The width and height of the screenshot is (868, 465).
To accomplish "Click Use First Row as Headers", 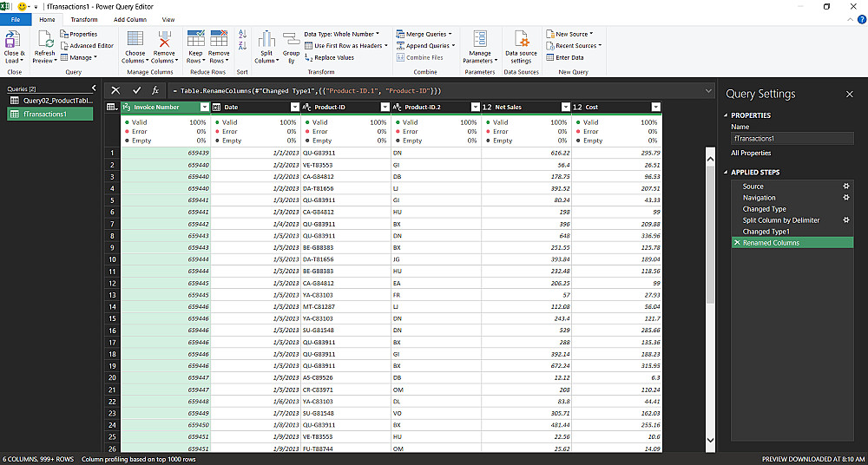I will [x=346, y=46].
